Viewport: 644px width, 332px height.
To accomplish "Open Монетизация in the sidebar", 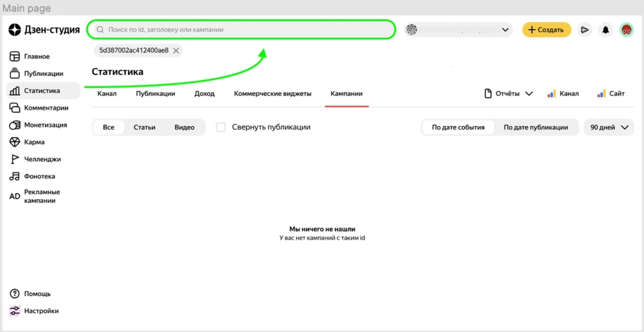I will [x=45, y=125].
